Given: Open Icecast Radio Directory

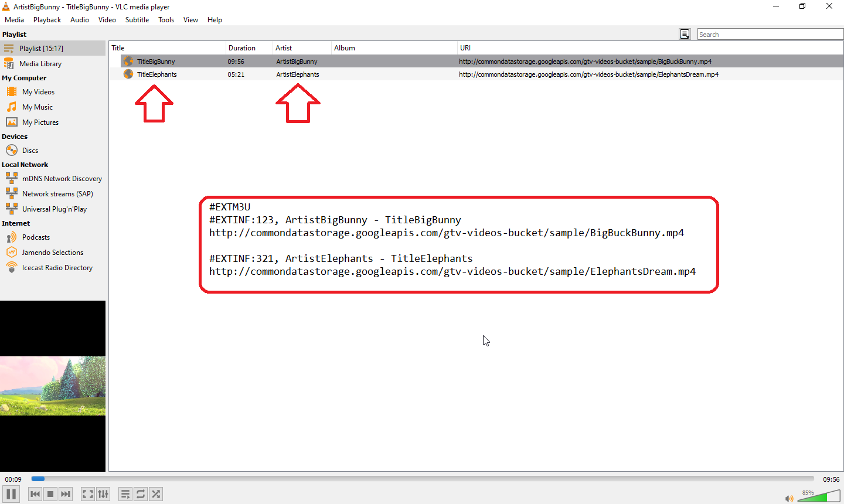Looking at the screenshot, I should coord(53,268).
